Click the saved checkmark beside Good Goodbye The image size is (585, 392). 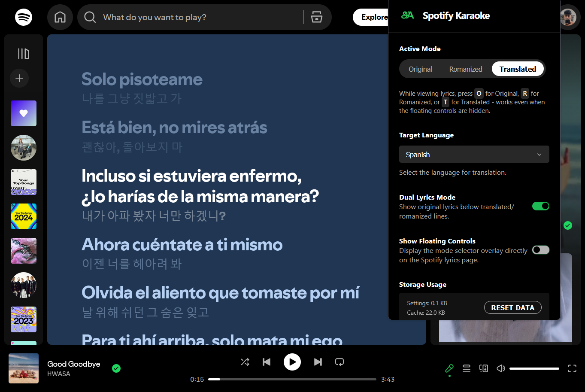116,368
